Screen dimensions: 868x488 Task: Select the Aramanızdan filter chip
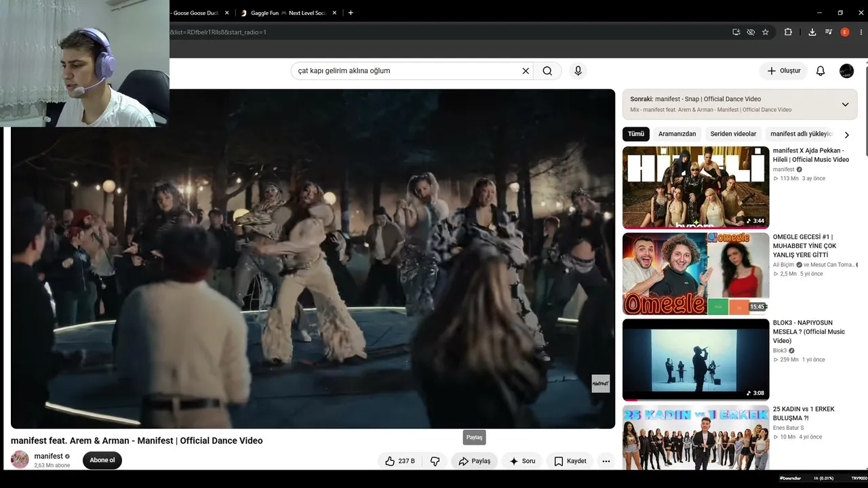677,134
